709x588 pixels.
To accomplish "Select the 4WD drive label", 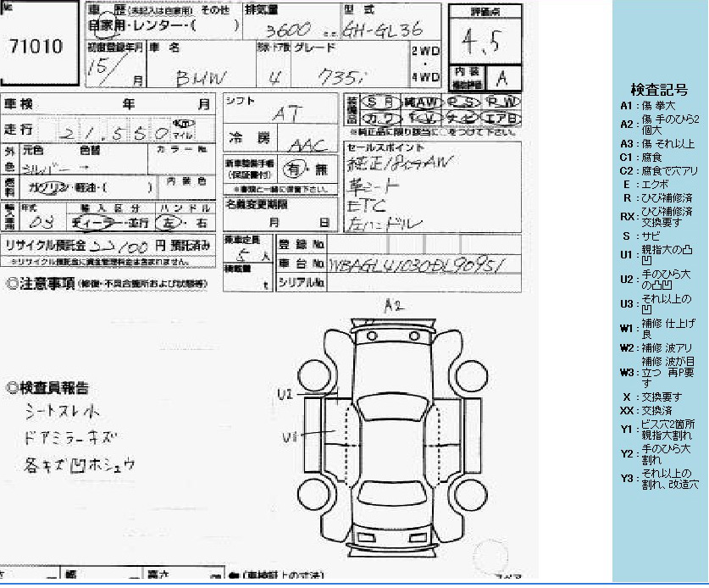I will click(x=425, y=77).
